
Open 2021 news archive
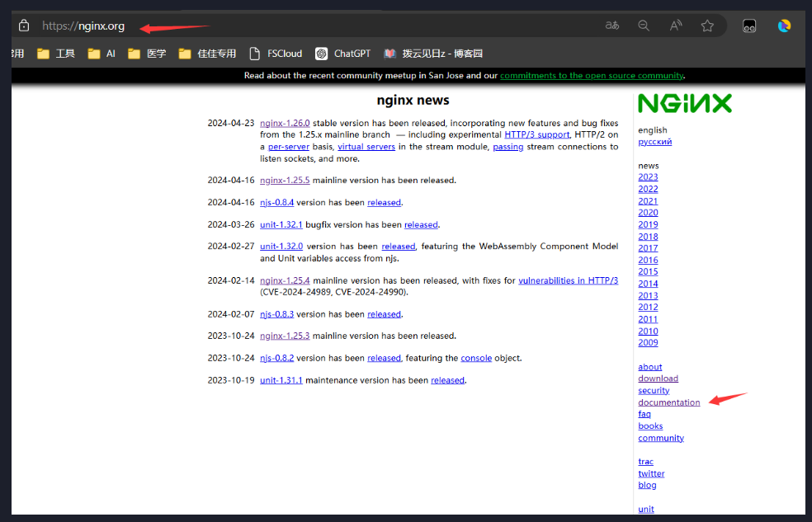[648, 200]
